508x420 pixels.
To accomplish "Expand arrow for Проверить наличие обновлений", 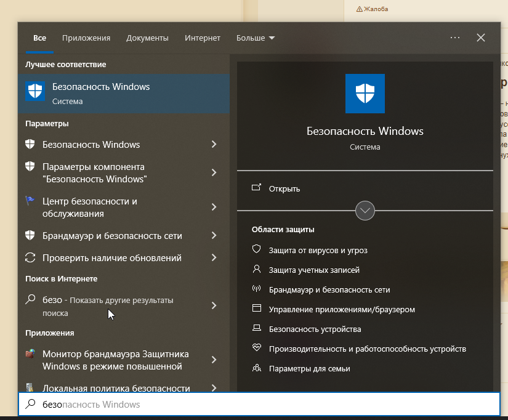I will click(214, 257).
